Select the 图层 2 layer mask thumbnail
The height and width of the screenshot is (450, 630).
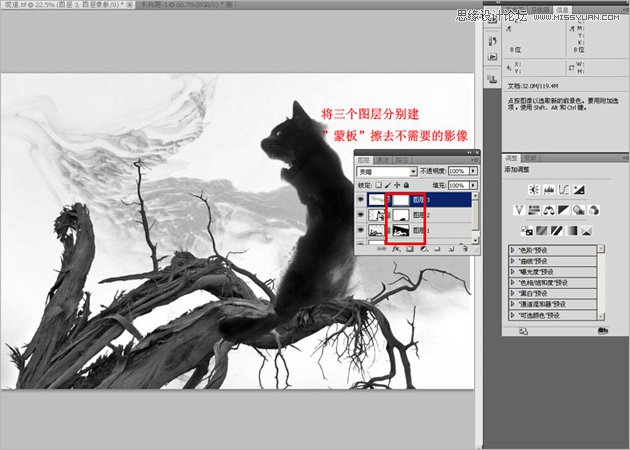click(x=401, y=215)
